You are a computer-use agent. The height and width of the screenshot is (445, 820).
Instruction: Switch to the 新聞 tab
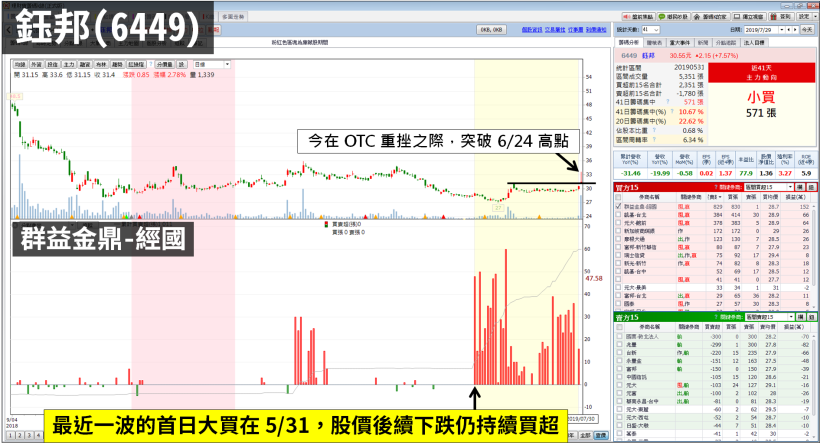pyautogui.click(x=703, y=42)
